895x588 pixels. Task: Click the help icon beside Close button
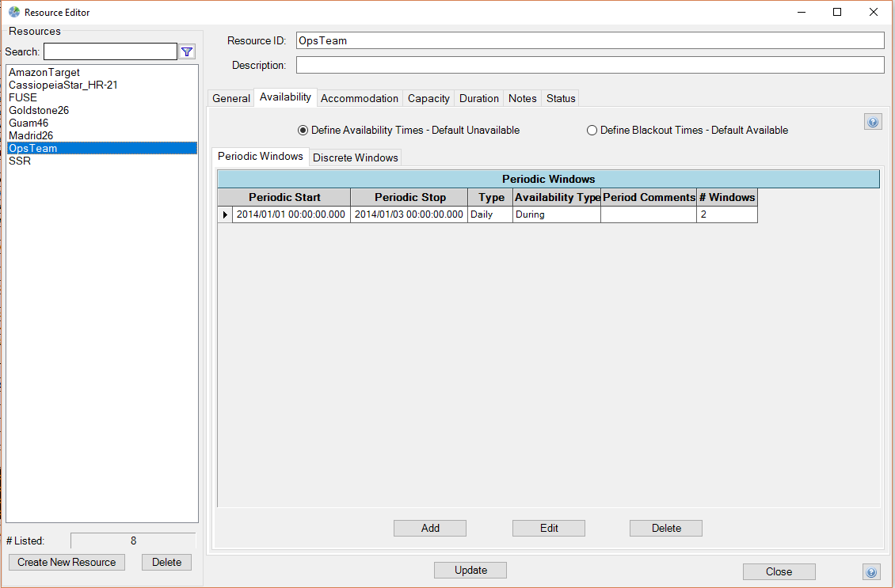tap(871, 571)
